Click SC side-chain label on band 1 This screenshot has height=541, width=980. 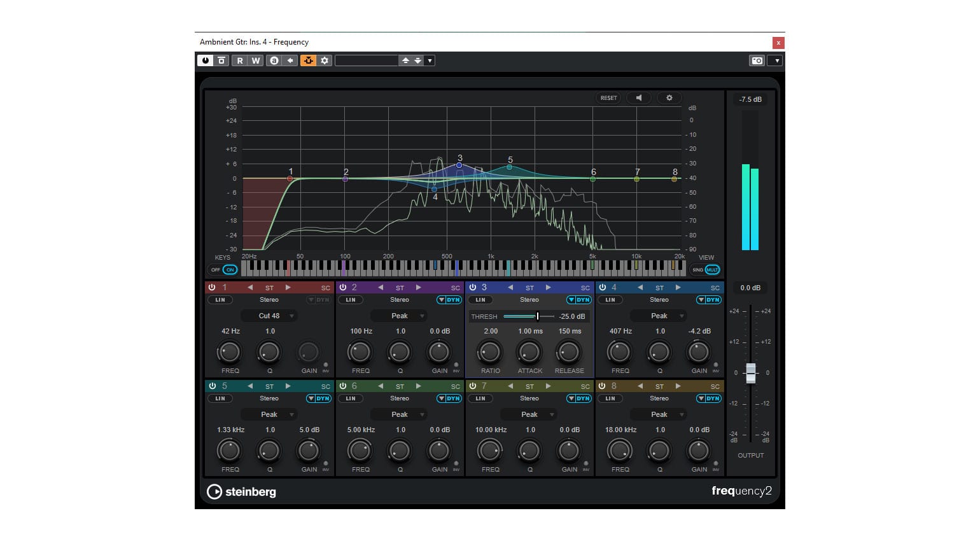tap(326, 288)
